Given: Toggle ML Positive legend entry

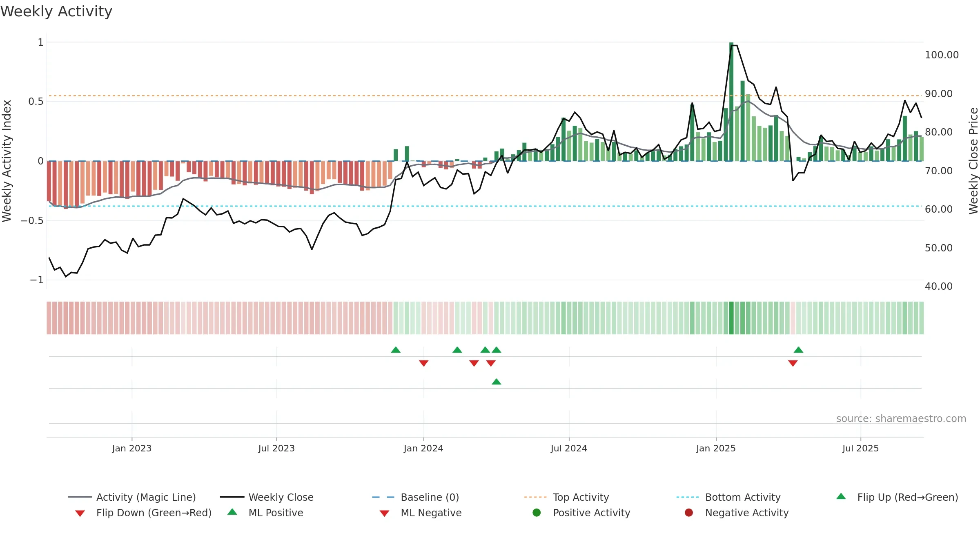Looking at the screenshot, I should pos(265,513).
